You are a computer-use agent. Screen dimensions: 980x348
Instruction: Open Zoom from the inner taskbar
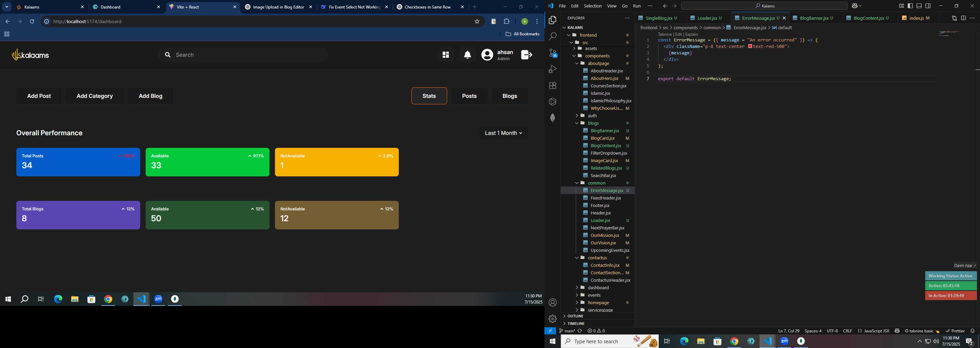[x=158, y=299]
